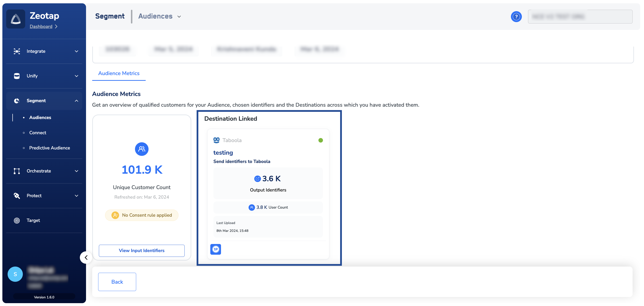
Task: Collapse the Segment menu chevron
Action: tap(77, 101)
